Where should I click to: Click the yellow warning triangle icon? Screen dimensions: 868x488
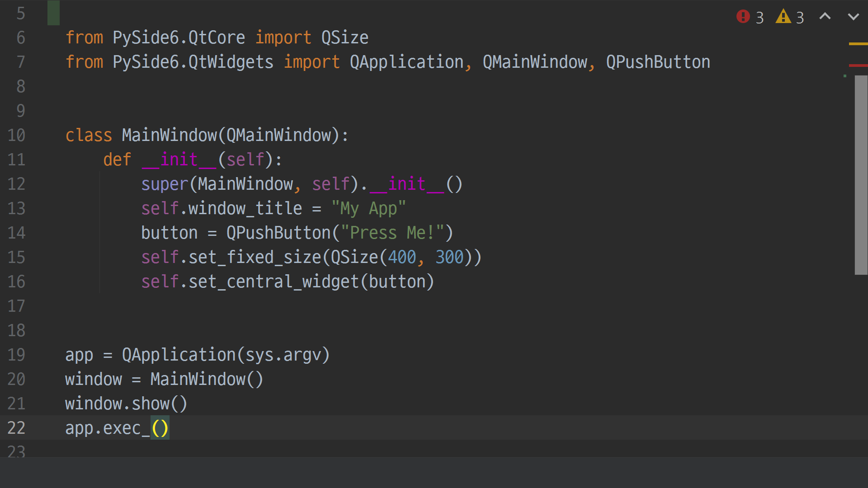click(x=783, y=17)
